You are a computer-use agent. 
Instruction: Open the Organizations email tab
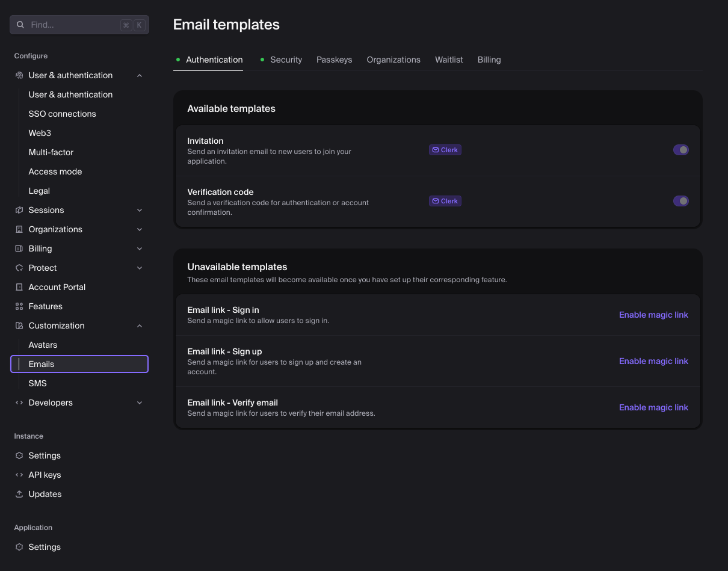pos(393,60)
